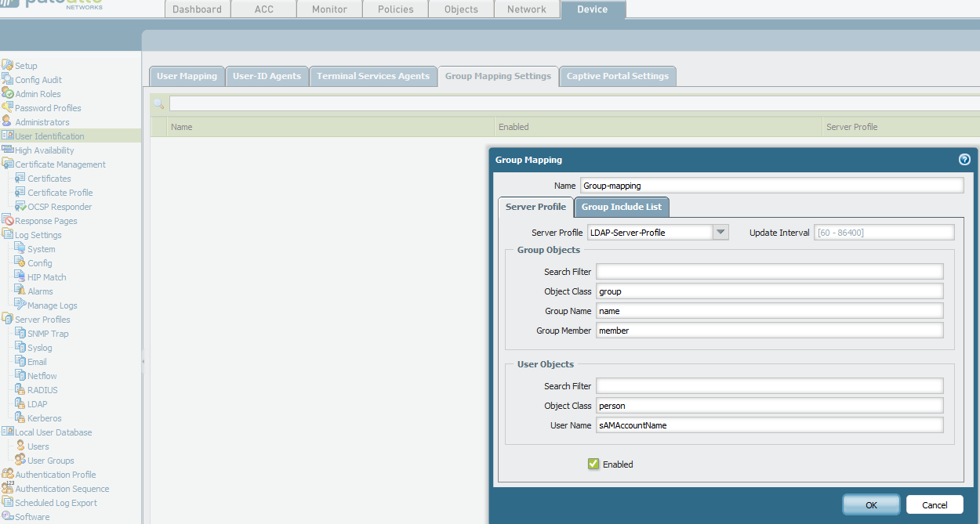980x524 pixels.
Task: Click the Response Pages blocked icon
Action: [7, 220]
